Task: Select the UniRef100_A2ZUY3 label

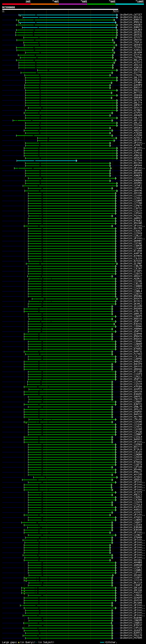Action: [x=131, y=63]
